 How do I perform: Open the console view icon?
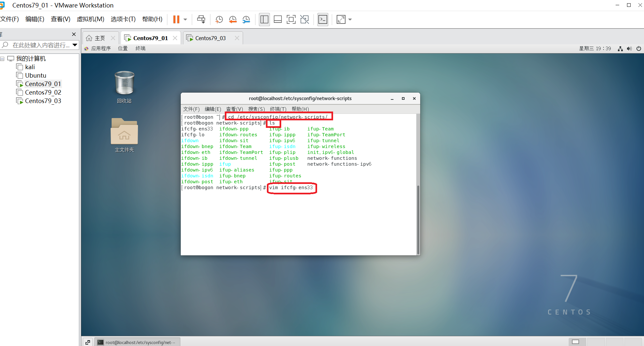[323, 20]
